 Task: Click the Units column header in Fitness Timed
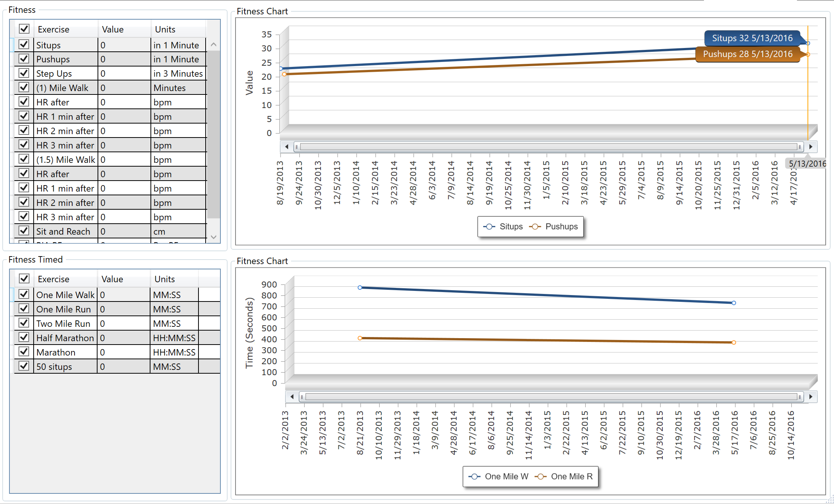164,279
